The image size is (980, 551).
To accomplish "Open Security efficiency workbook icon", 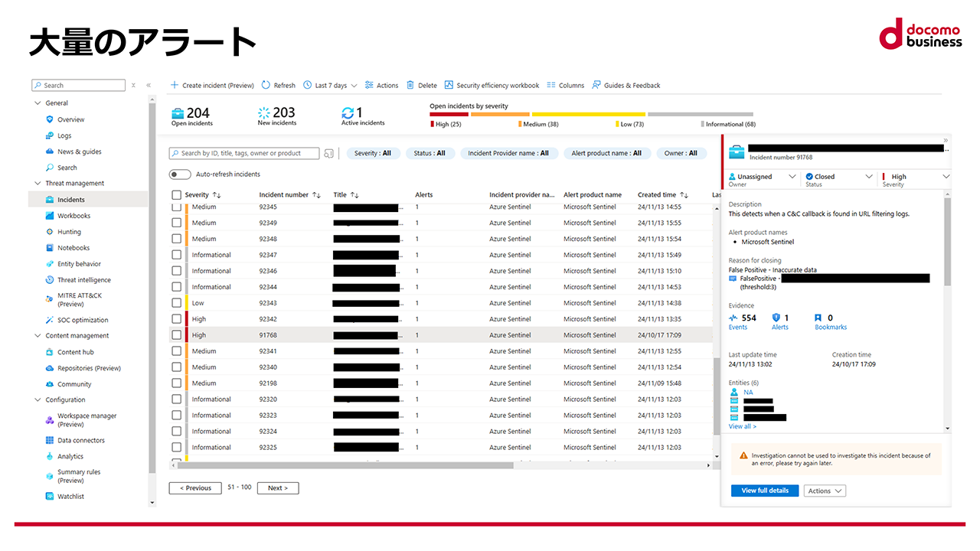I will [x=449, y=85].
